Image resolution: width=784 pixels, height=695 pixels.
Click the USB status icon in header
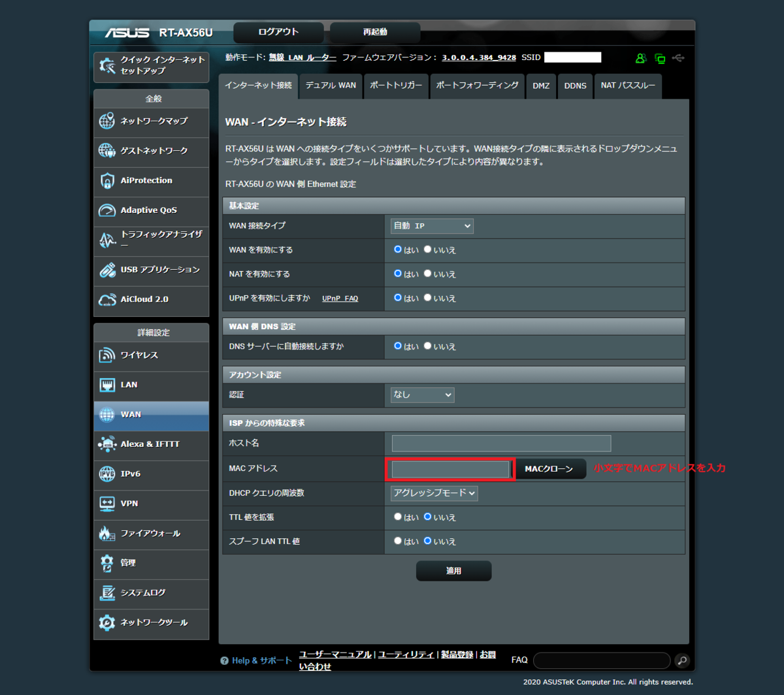pos(679,58)
